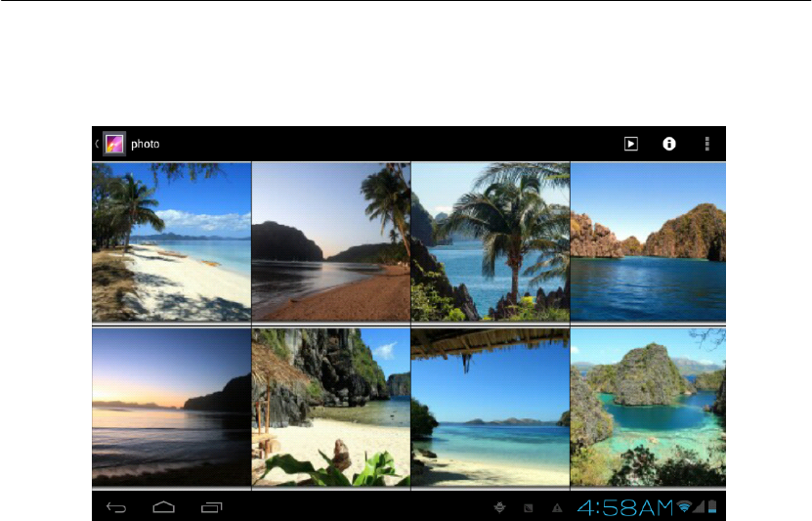This screenshot has height=521, width=812.
Task: Open the aerial turquoise lagoon islands photo
Action: [x=649, y=407]
